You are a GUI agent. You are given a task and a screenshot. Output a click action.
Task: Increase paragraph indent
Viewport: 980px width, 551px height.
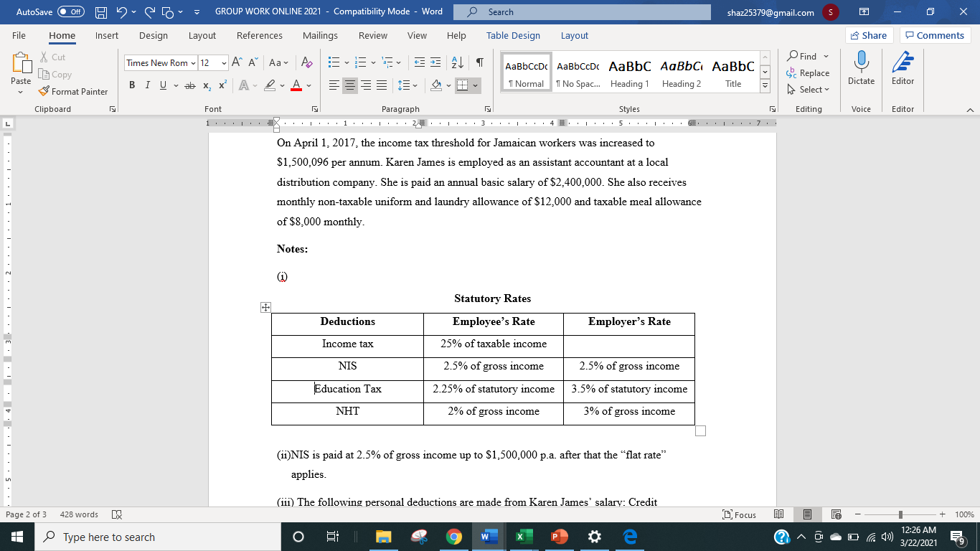click(436, 62)
